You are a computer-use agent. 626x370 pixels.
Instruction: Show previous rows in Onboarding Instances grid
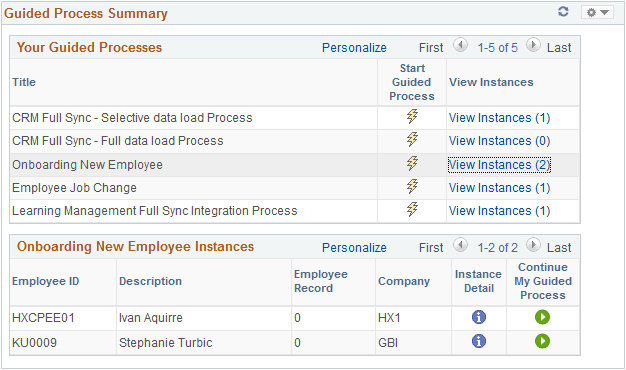click(x=460, y=245)
